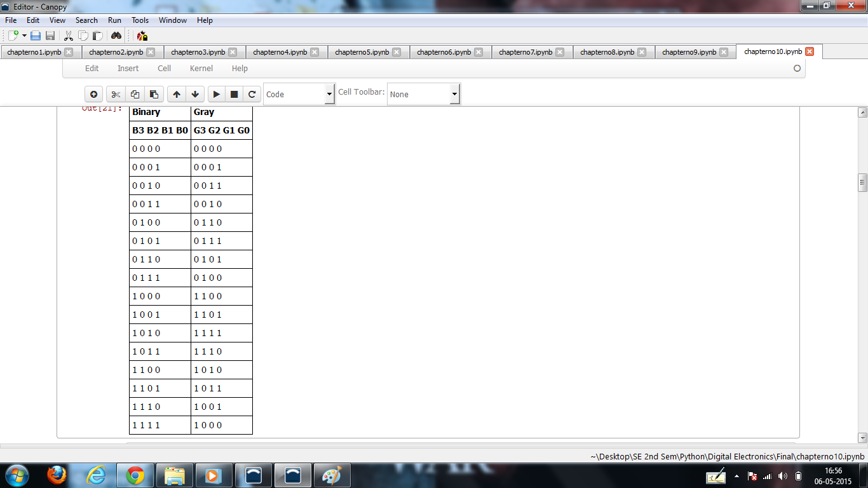The height and width of the screenshot is (488, 868).
Task: Move the cell down with the down arrow
Action: [x=195, y=94]
